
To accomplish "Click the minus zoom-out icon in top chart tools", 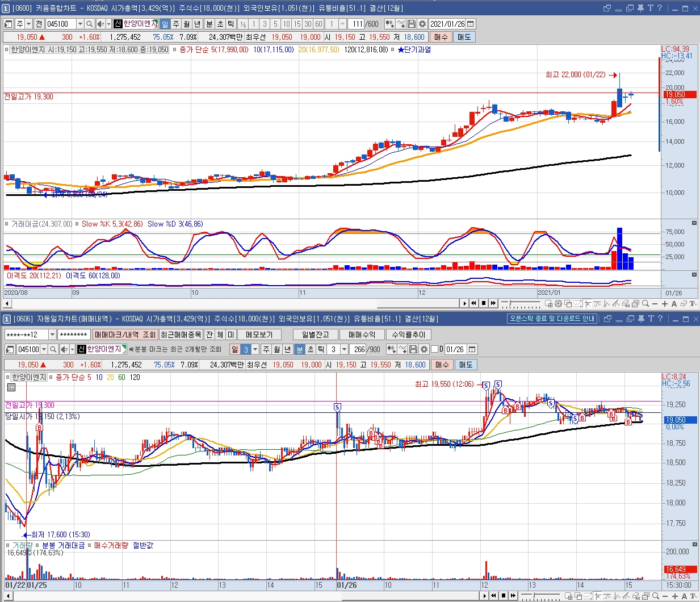I will click(655, 304).
